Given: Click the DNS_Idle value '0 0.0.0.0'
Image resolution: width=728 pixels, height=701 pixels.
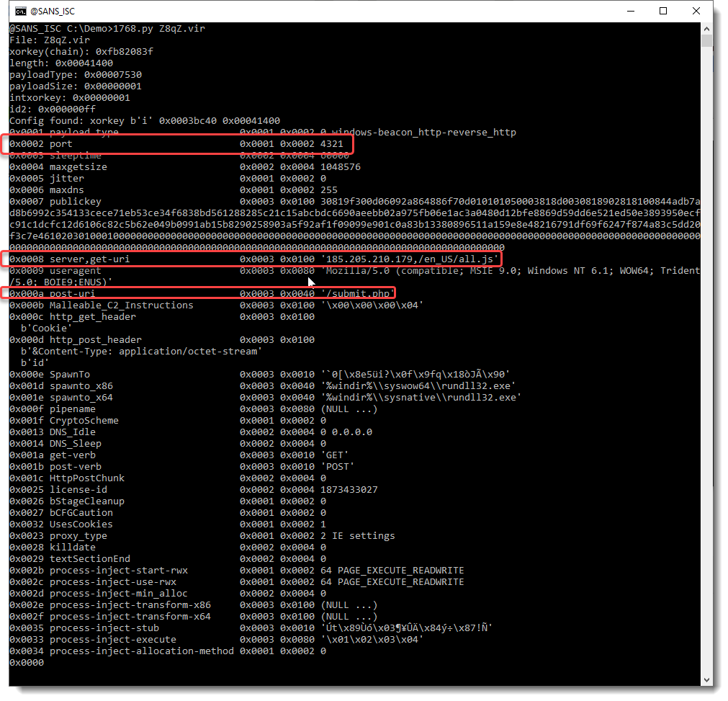Looking at the screenshot, I should click(346, 432).
